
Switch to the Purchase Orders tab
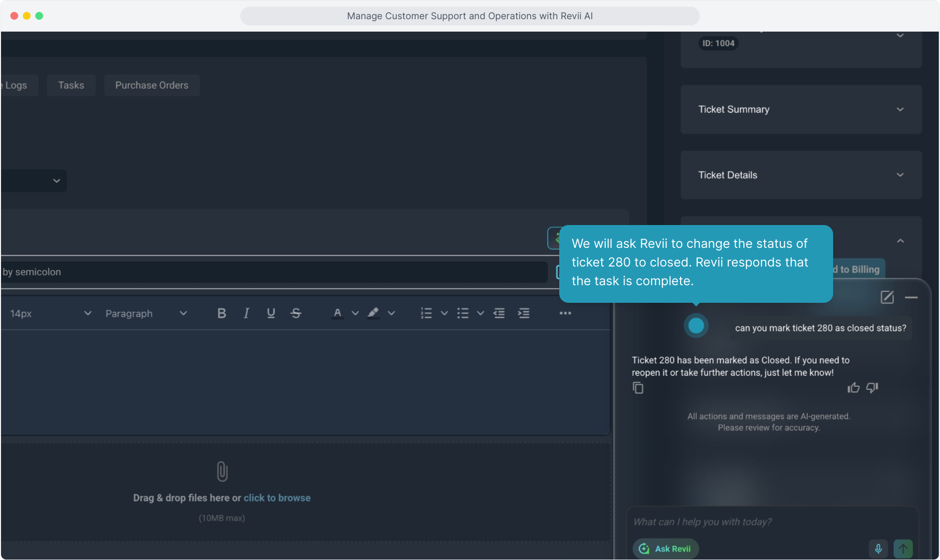(152, 86)
